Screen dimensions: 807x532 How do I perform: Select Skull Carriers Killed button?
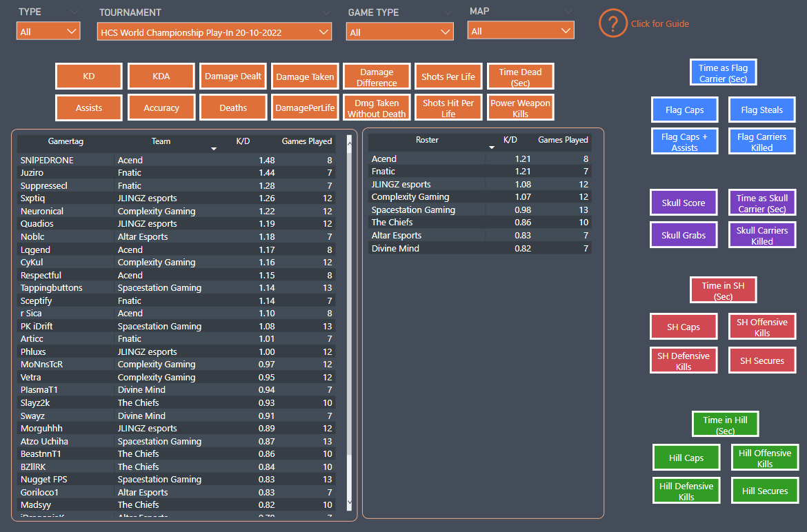(761, 235)
